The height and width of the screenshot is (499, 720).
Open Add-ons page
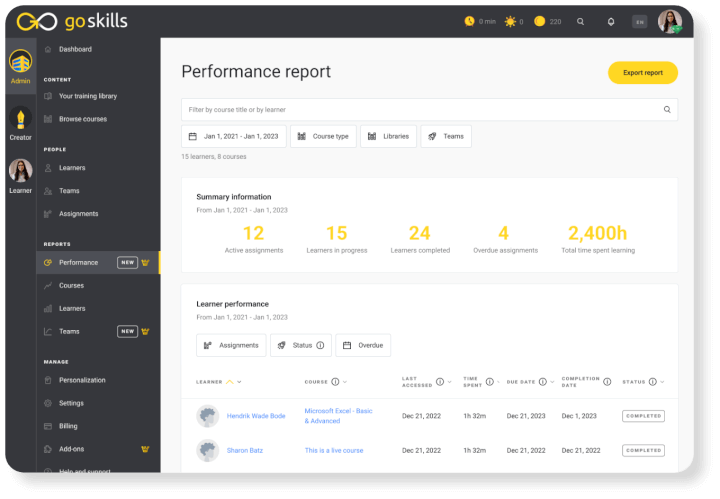(x=71, y=449)
